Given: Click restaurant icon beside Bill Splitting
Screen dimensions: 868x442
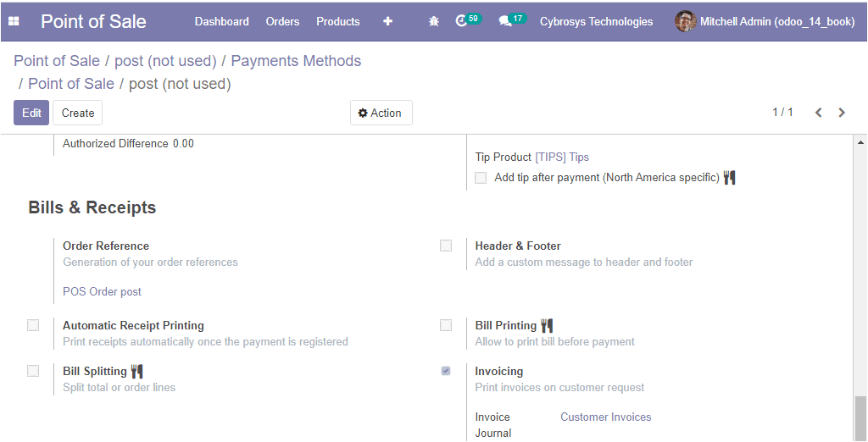Looking at the screenshot, I should [x=137, y=371].
